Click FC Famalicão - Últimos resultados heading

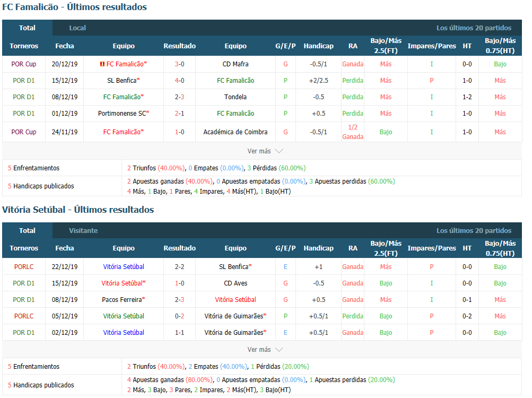75,7
